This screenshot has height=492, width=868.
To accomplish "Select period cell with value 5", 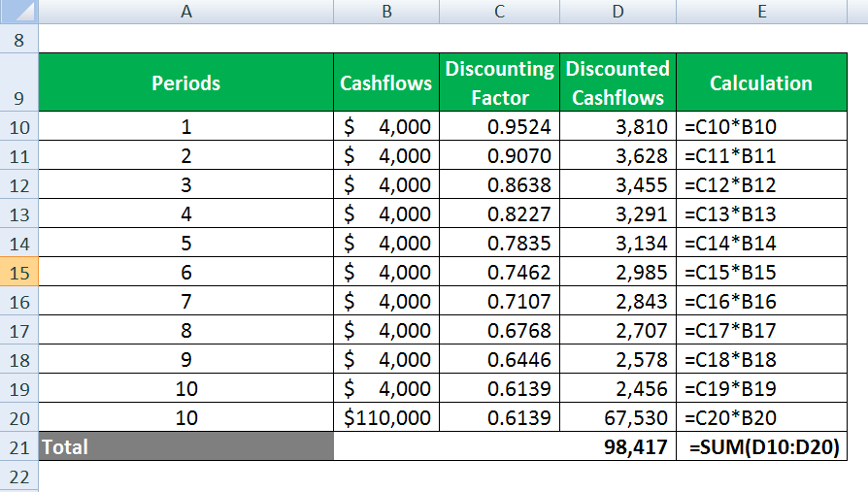I will 186,243.
